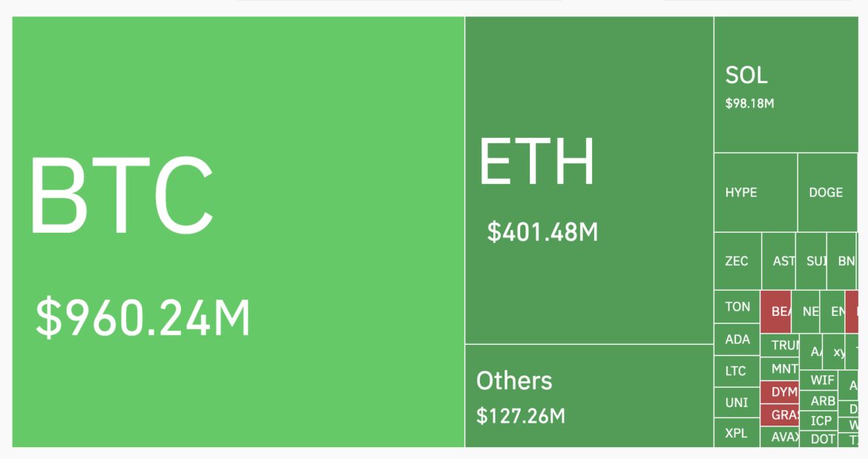868x459 pixels.
Task: Click the ARB tile
Action: pyautogui.click(x=822, y=401)
